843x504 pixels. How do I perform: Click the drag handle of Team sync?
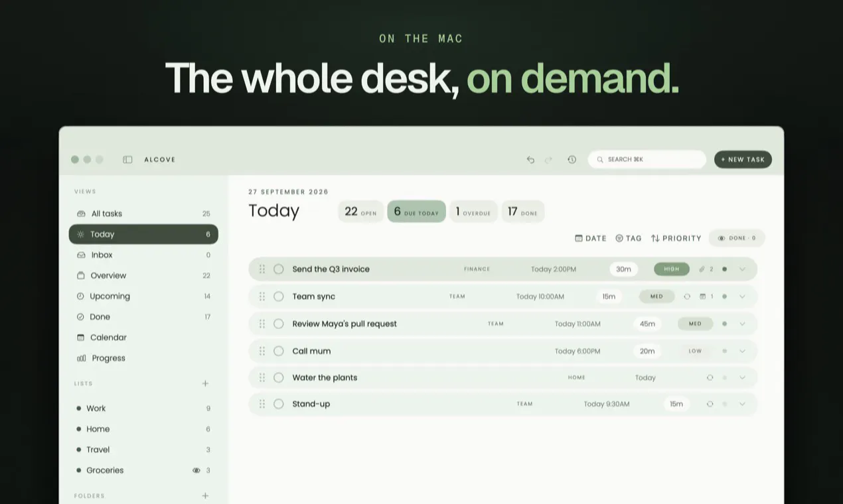[262, 296]
